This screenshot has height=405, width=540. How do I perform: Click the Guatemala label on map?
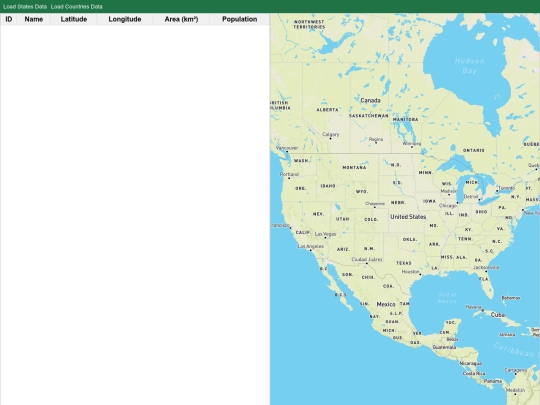444,347
